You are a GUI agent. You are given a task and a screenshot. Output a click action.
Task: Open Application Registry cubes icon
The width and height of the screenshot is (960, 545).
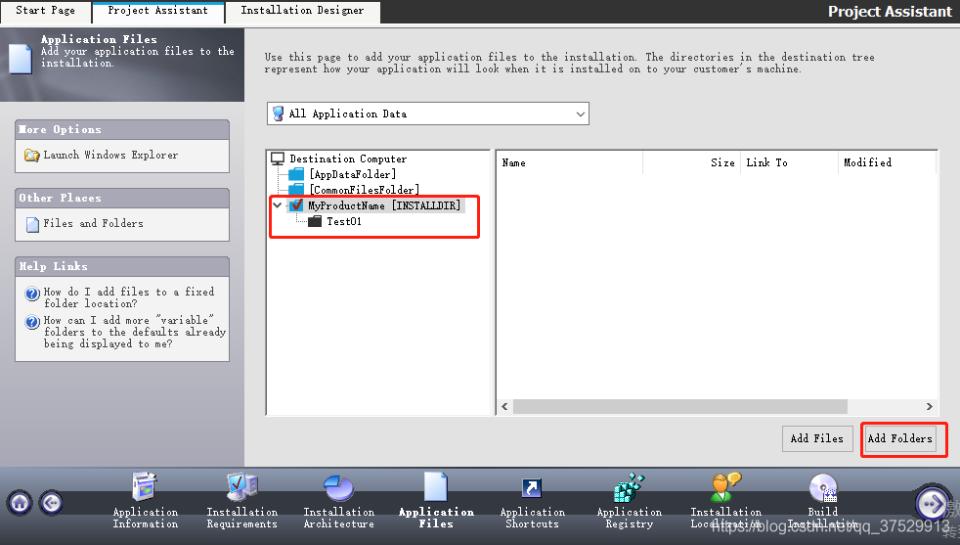click(x=629, y=487)
